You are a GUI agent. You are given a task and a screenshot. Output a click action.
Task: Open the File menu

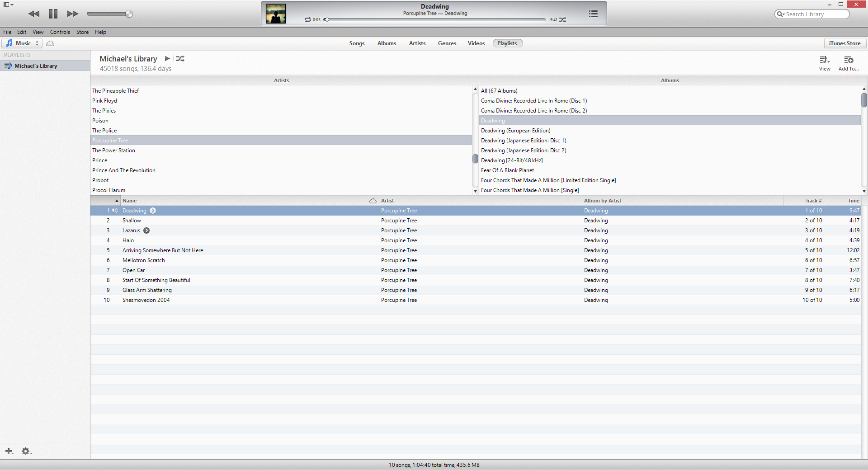[7, 32]
